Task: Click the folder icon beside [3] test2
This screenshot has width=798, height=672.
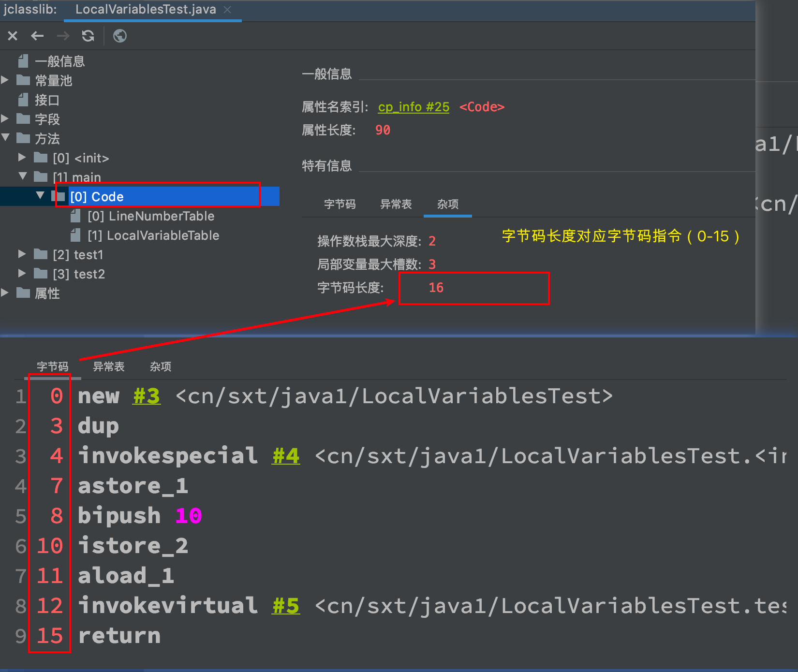Action: pos(41,274)
